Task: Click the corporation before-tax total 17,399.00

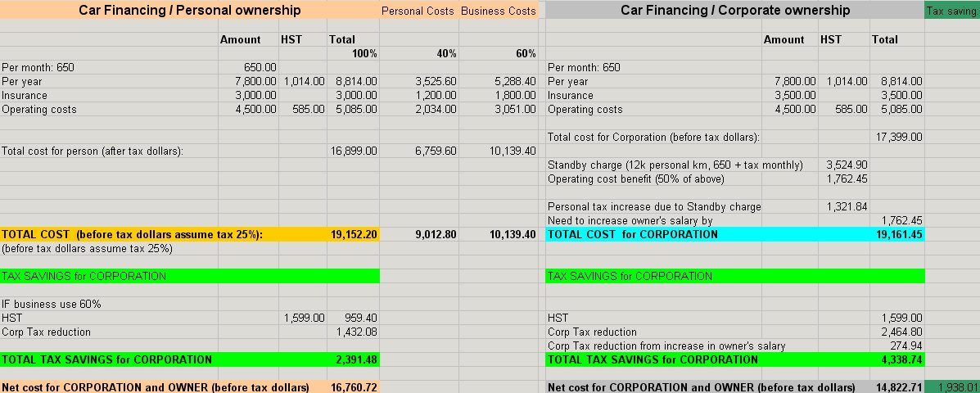Action: [898, 137]
